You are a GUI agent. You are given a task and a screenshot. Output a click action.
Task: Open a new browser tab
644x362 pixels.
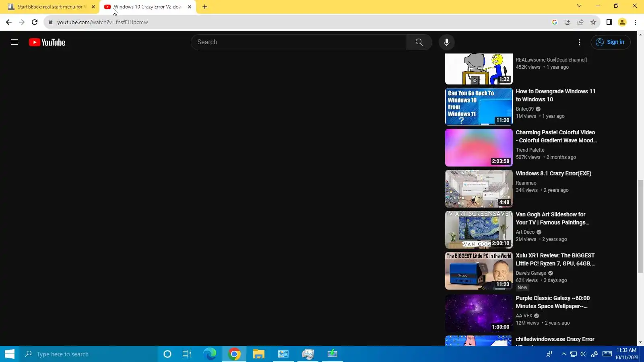click(205, 7)
